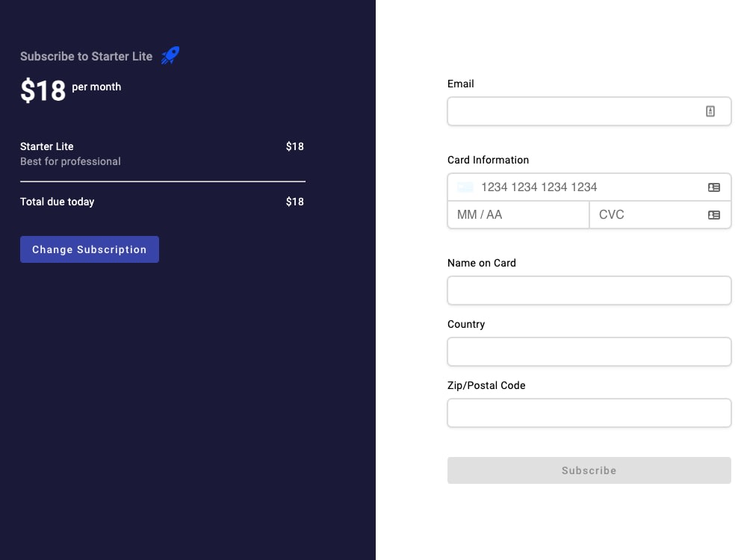Click the large $18 price
The height and width of the screenshot is (560, 747).
(x=43, y=90)
